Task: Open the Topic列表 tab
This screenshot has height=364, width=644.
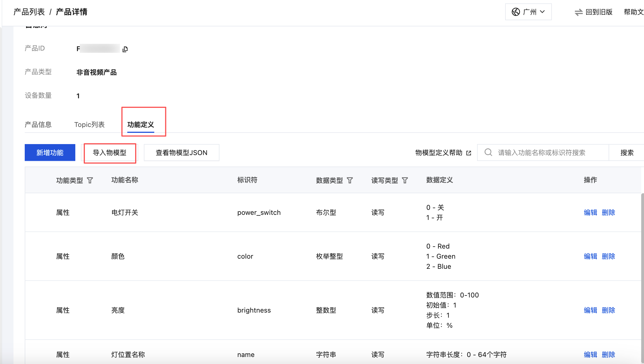Action: coord(89,124)
